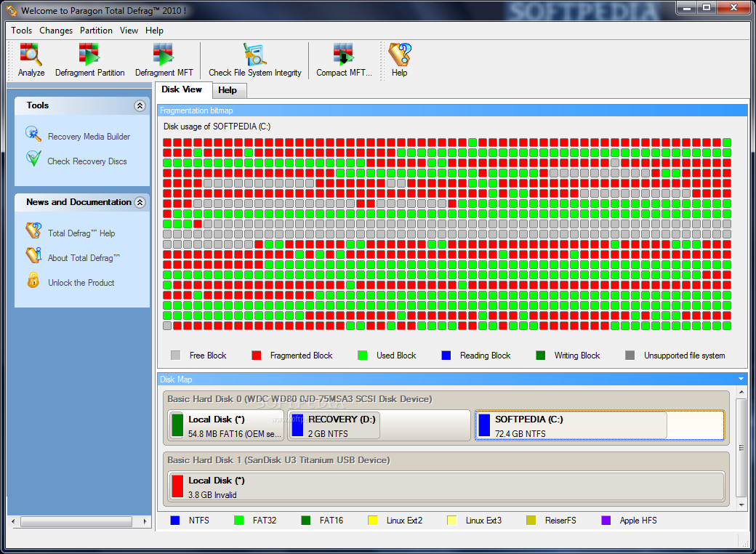Viewport: 756px width, 554px height.
Task: Switch to the Help tab
Action: pos(228,89)
